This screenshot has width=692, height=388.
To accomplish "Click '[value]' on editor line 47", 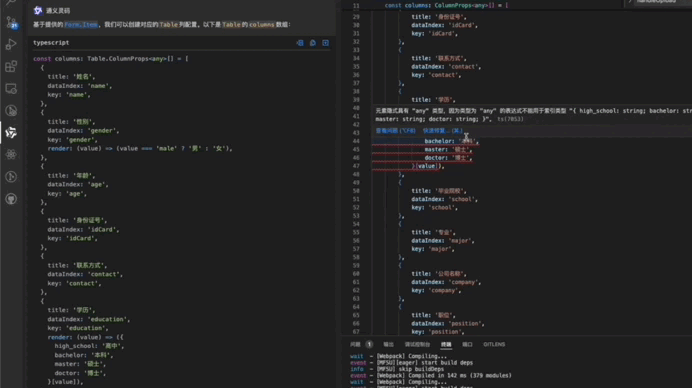I will [426, 166].
